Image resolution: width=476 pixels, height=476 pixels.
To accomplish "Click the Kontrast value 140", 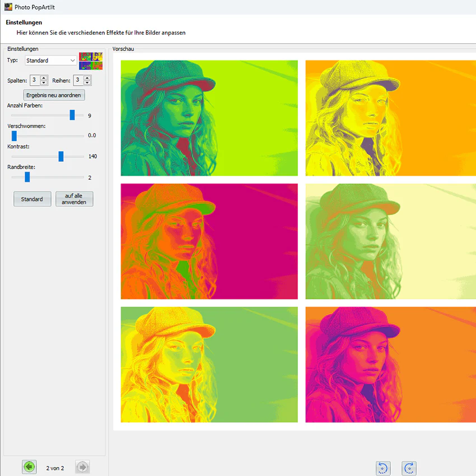I will pos(92,156).
